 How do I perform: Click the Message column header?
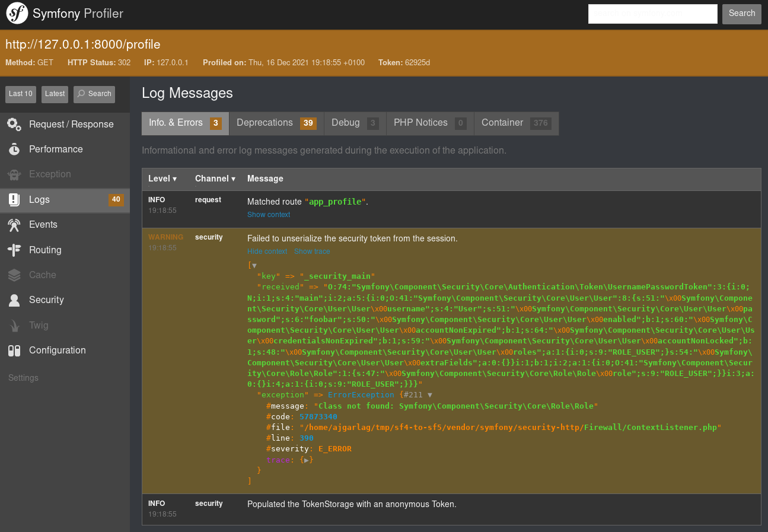click(265, 179)
